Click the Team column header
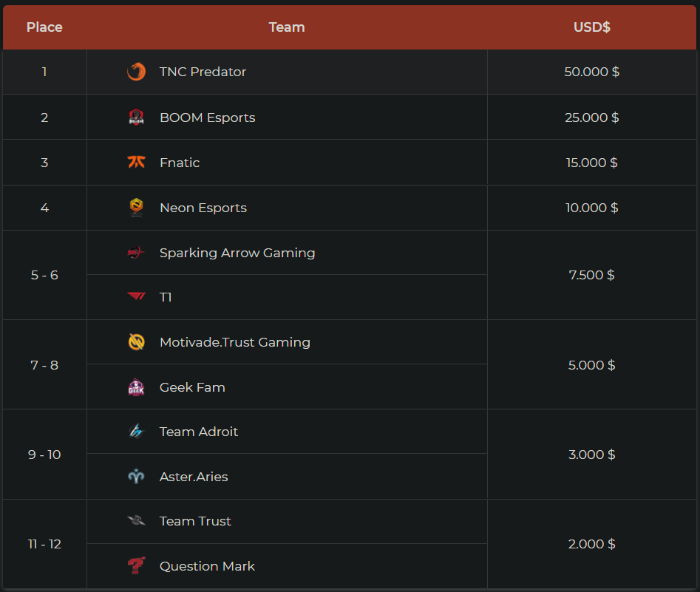The image size is (700, 592). click(287, 27)
